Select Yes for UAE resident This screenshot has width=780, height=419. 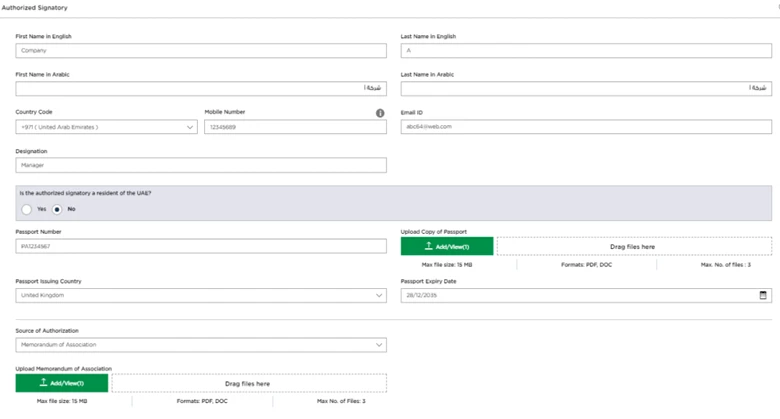(27, 209)
